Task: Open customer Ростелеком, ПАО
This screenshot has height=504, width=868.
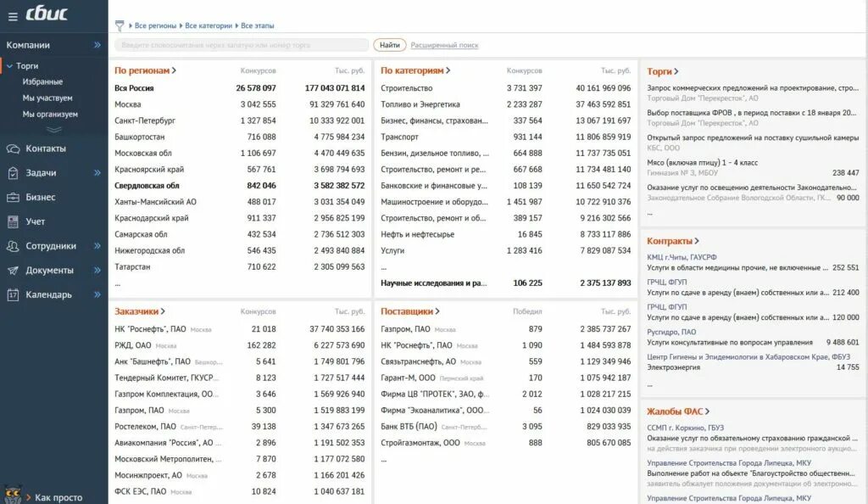Action: pyautogui.click(x=145, y=427)
